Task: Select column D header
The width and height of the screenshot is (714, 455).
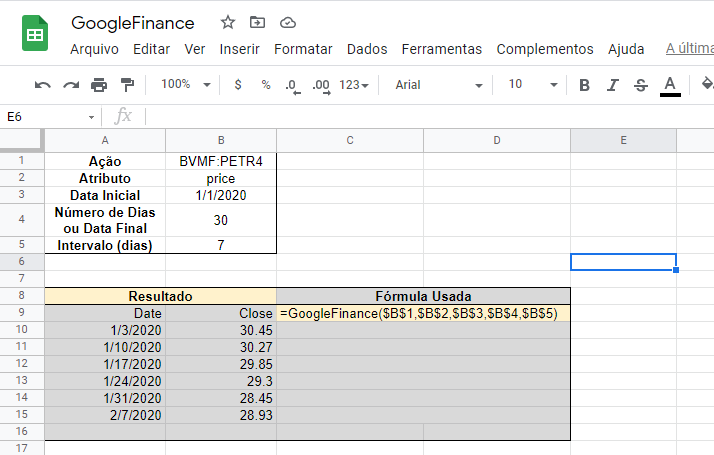Action: [497, 140]
